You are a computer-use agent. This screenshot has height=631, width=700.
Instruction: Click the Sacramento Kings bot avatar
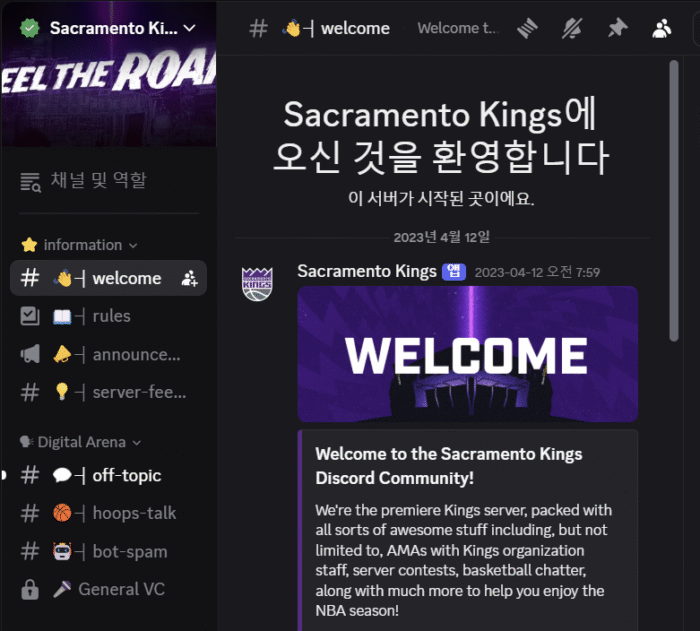tap(257, 284)
